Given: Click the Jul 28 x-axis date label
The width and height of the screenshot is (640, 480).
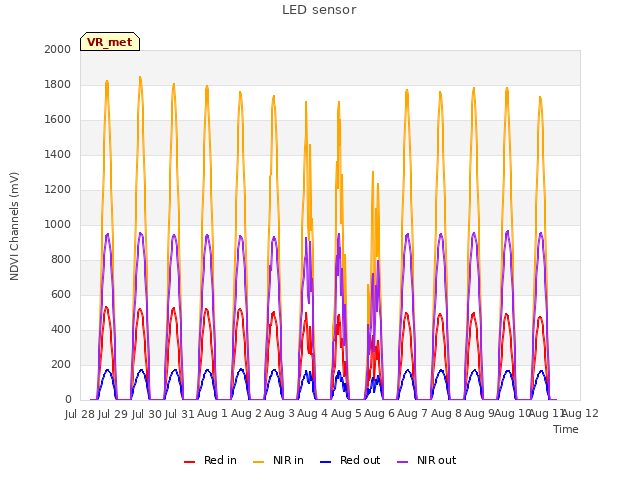Looking at the screenshot, I should [x=80, y=414].
